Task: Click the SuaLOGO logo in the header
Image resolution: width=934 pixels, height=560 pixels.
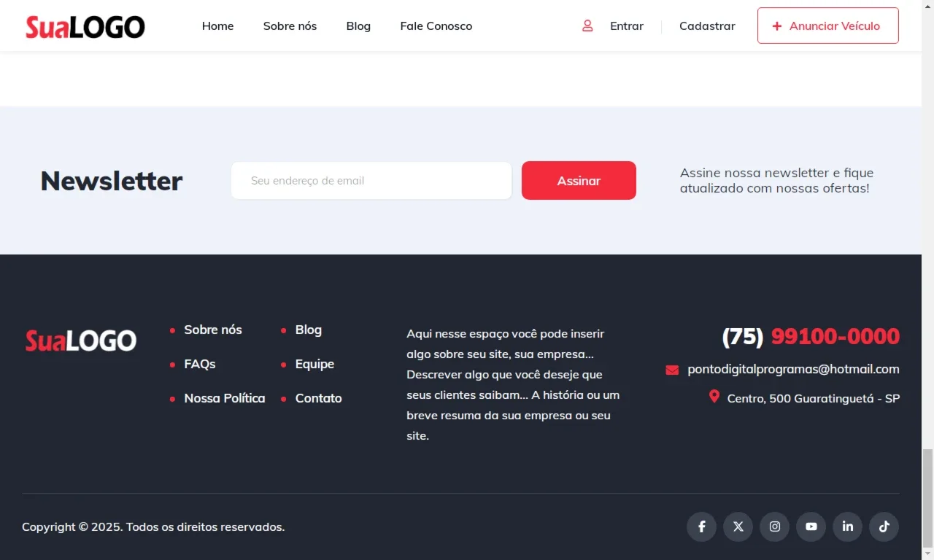Action: point(85,26)
